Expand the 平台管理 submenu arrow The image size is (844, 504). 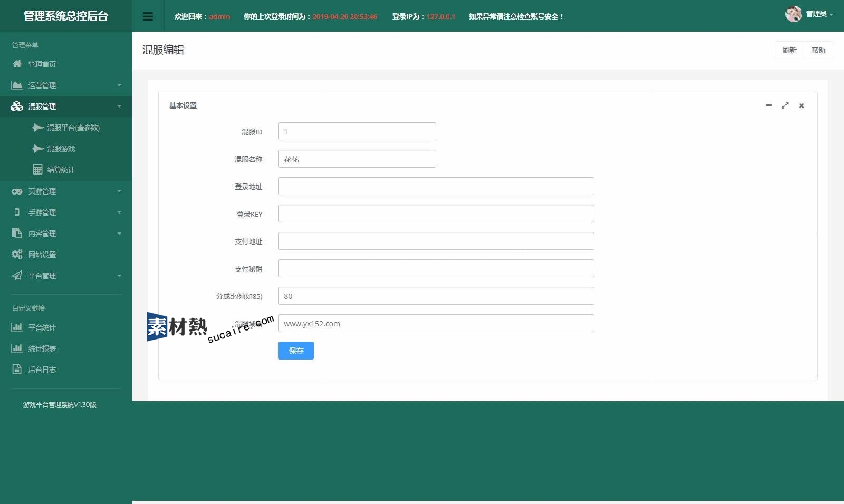119,276
